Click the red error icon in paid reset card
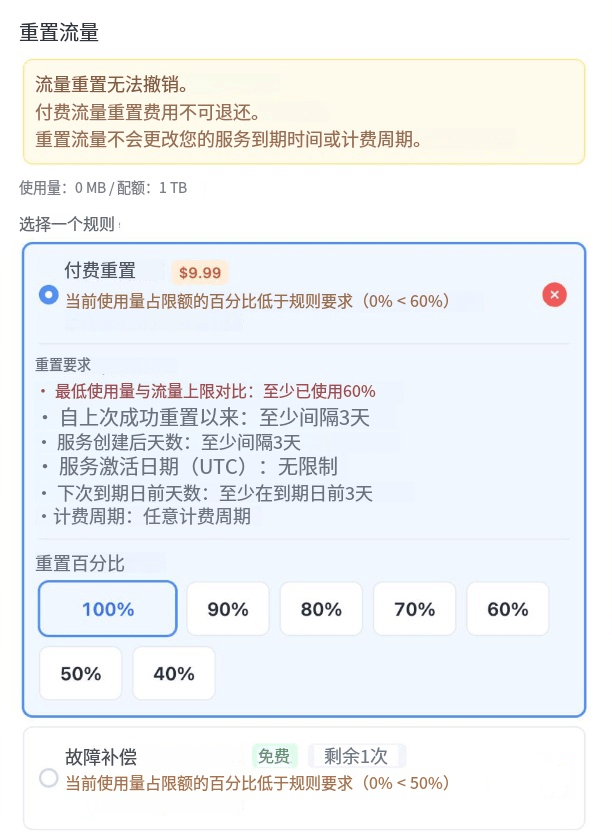 [x=554, y=295]
